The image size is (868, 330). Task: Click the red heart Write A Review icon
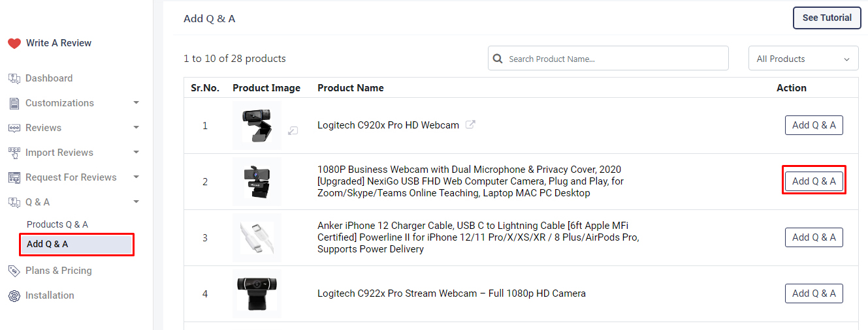pos(14,43)
